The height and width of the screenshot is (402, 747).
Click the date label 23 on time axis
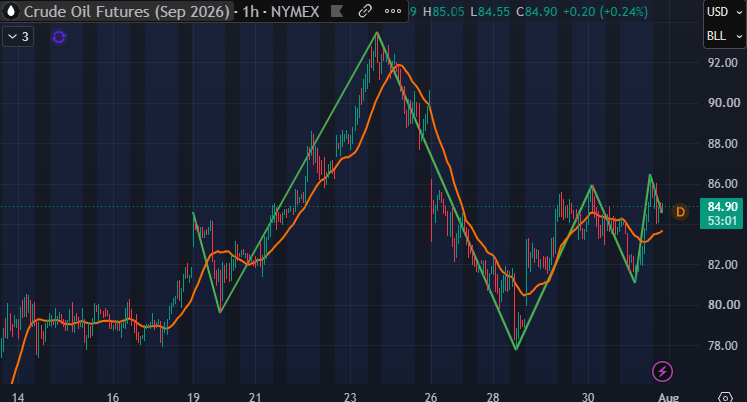(x=350, y=397)
